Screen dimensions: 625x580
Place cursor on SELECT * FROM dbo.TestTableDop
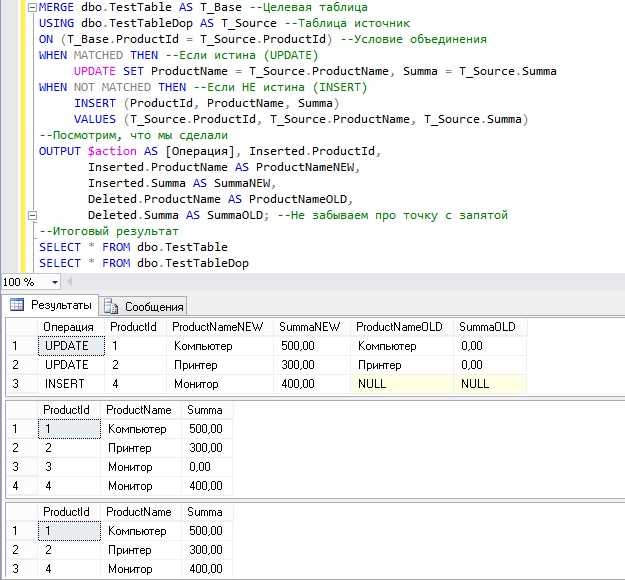click(x=143, y=263)
